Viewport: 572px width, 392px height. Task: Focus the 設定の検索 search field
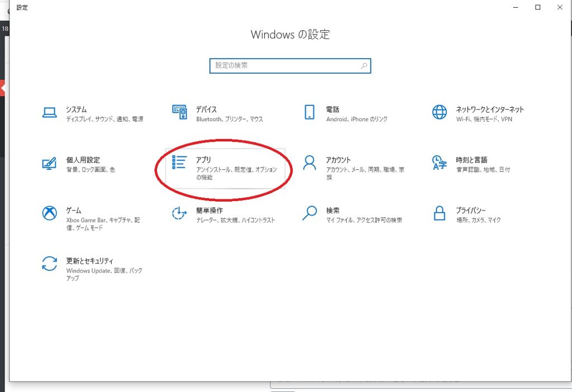[x=290, y=66]
